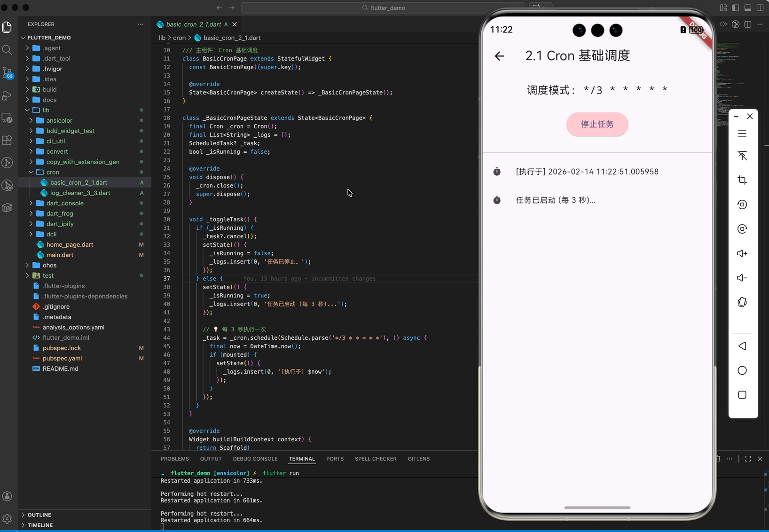
Task: Open the Run and Debug panel
Action: coord(7,95)
